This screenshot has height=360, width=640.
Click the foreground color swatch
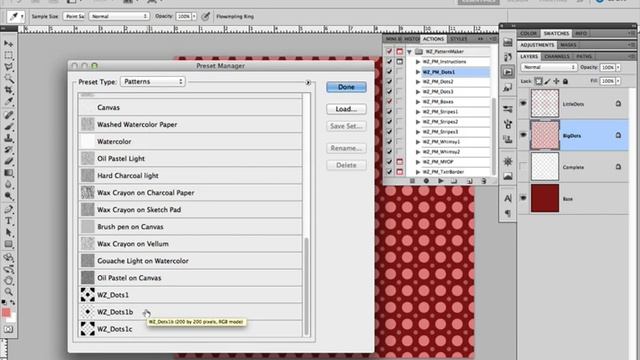[6, 313]
